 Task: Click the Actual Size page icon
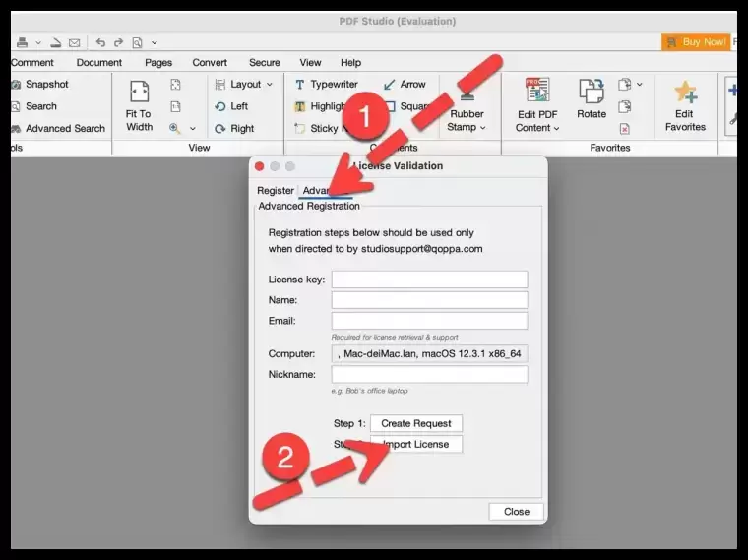click(x=175, y=106)
